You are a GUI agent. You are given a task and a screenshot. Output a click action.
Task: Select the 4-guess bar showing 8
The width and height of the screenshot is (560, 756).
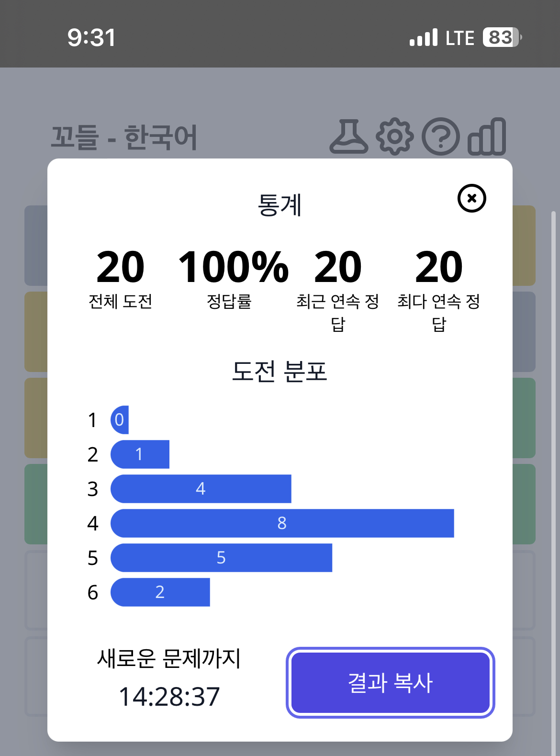click(x=282, y=523)
